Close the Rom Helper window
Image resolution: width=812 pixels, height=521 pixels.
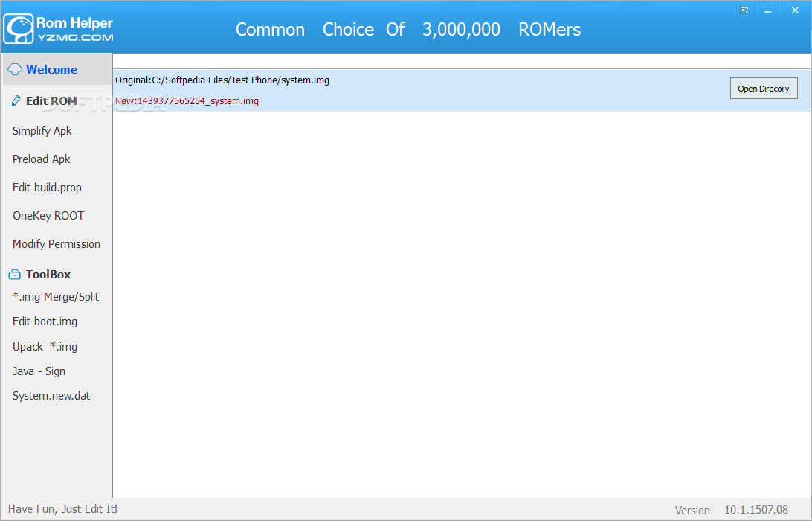(795, 10)
